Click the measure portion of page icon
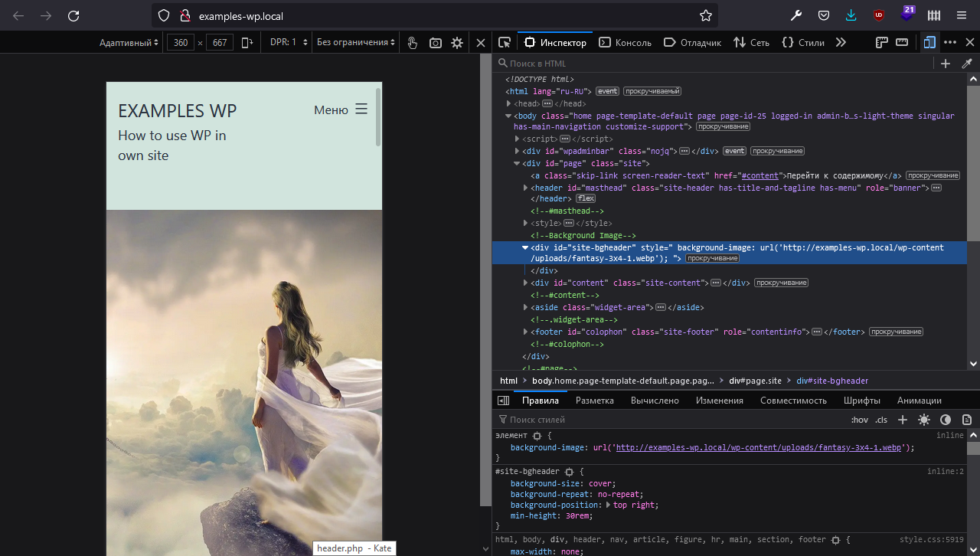 coord(902,42)
